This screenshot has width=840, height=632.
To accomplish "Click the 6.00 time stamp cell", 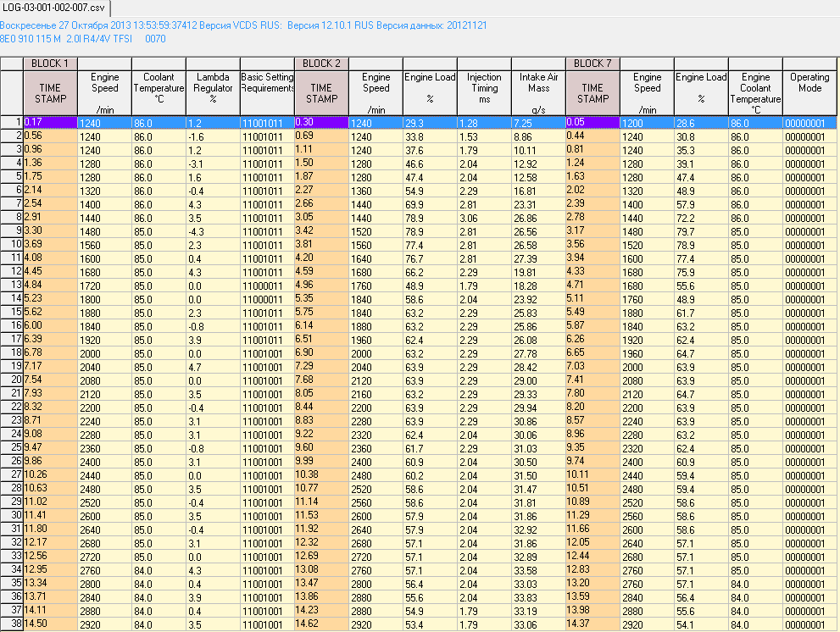I will (50, 326).
